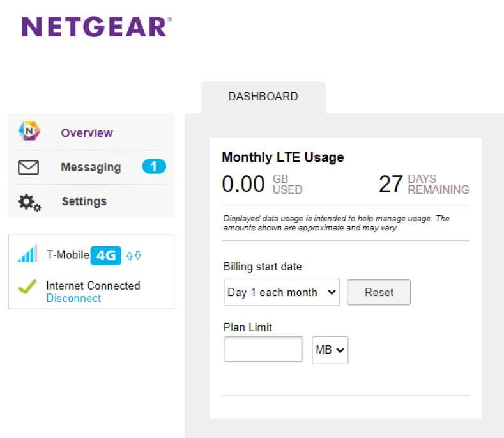Click the green connected checkmark icon

(x=27, y=287)
